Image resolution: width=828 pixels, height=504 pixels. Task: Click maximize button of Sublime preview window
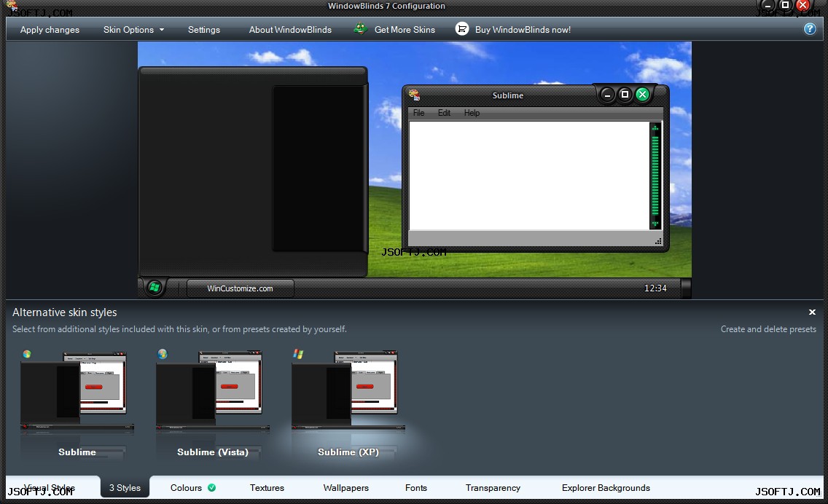(x=625, y=95)
